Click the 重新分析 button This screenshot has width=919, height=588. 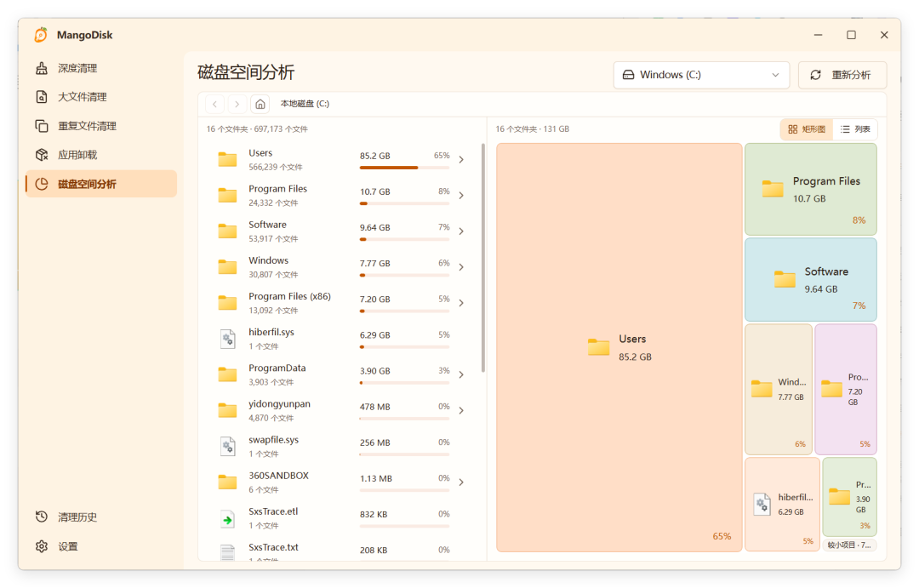[842, 75]
